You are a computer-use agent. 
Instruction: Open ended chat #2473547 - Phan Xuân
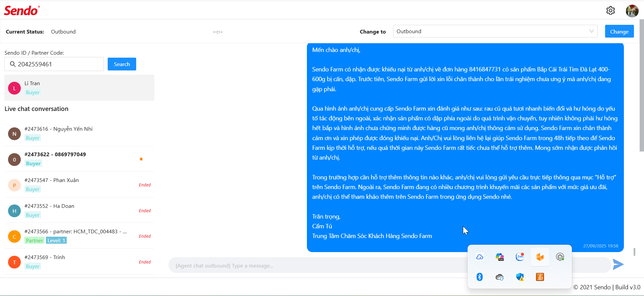click(79, 185)
